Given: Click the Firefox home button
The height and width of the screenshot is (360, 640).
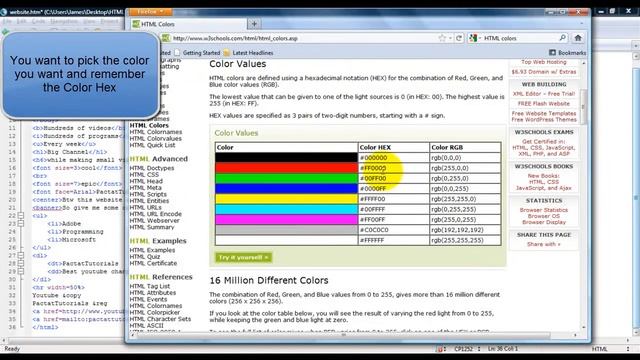Looking at the screenshot, I should [x=578, y=38].
